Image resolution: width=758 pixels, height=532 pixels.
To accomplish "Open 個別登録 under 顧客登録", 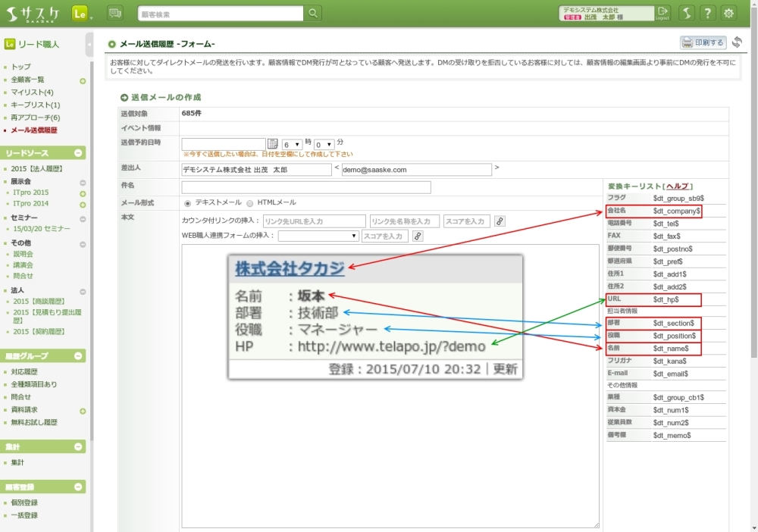I will pyautogui.click(x=24, y=502).
